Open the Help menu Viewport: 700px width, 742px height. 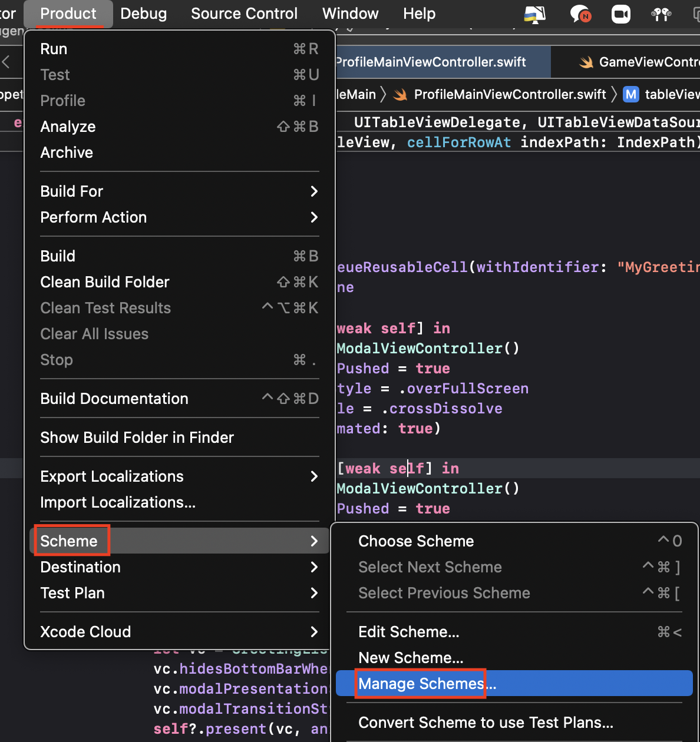[x=420, y=14]
